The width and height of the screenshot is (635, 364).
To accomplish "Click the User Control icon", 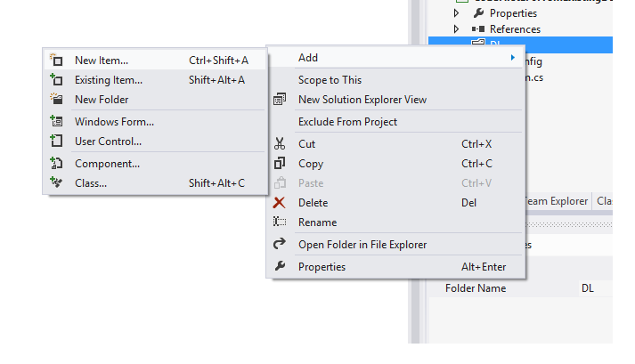I will (x=56, y=142).
